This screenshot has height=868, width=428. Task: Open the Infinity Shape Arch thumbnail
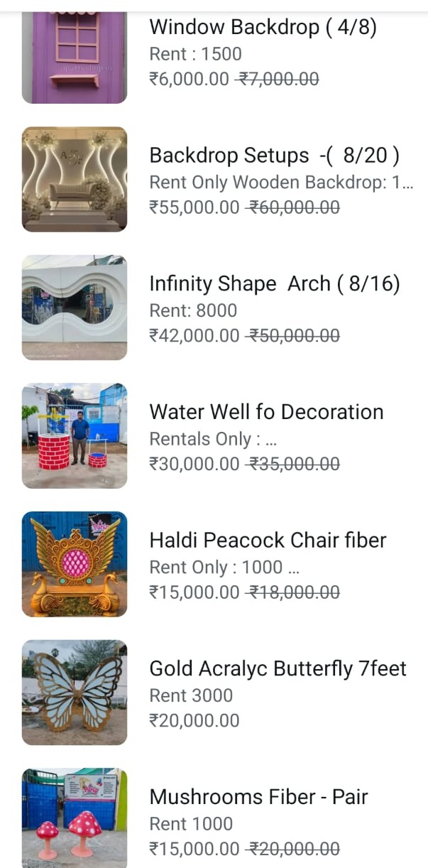coord(75,308)
